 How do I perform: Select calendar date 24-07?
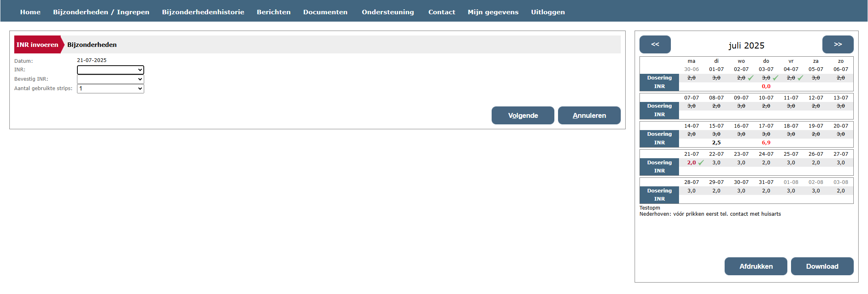coord(766,154)
